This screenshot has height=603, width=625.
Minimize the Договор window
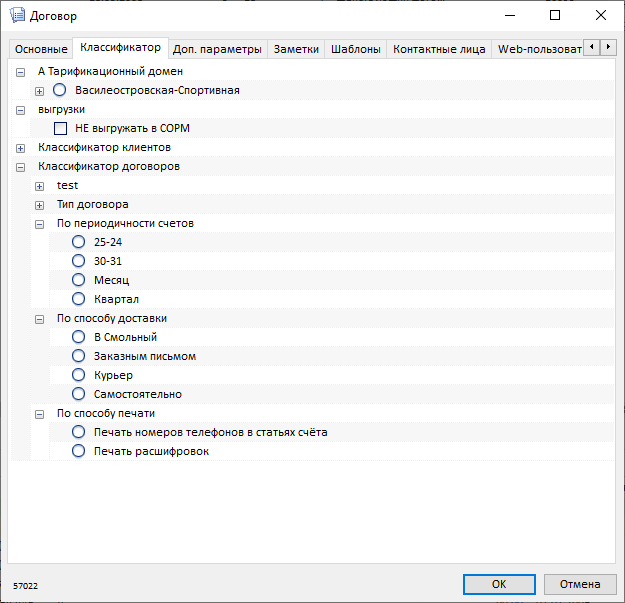click(510, 16)
